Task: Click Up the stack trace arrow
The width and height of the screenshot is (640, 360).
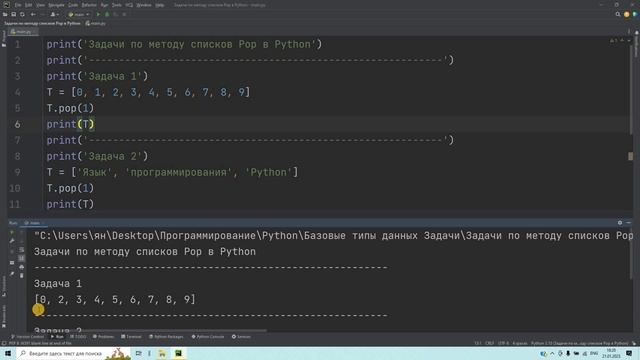Action: click(22, 232)
